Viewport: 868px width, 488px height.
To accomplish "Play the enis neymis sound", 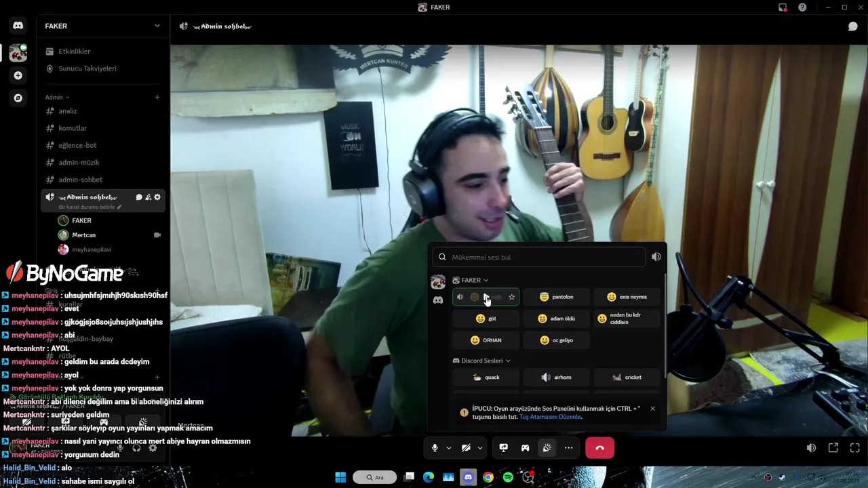I will (x=627, y=297).
